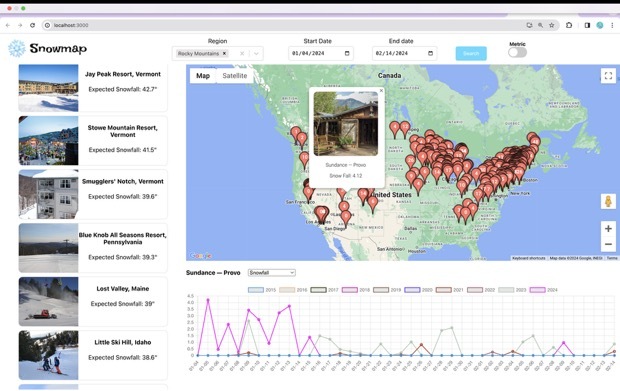Click the Search button

[x=471, y=53]
